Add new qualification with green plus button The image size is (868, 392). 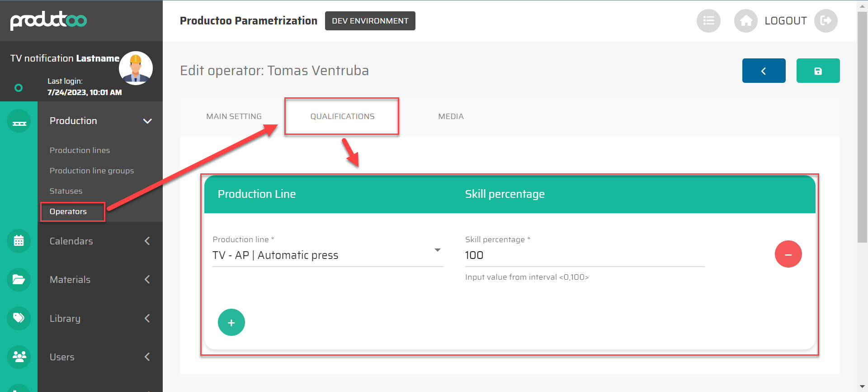(231, 322)
